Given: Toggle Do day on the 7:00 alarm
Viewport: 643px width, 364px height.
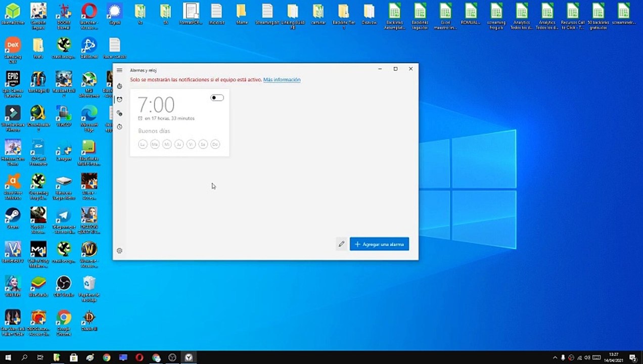Looking at the screenshot, I should click(215, 145).
